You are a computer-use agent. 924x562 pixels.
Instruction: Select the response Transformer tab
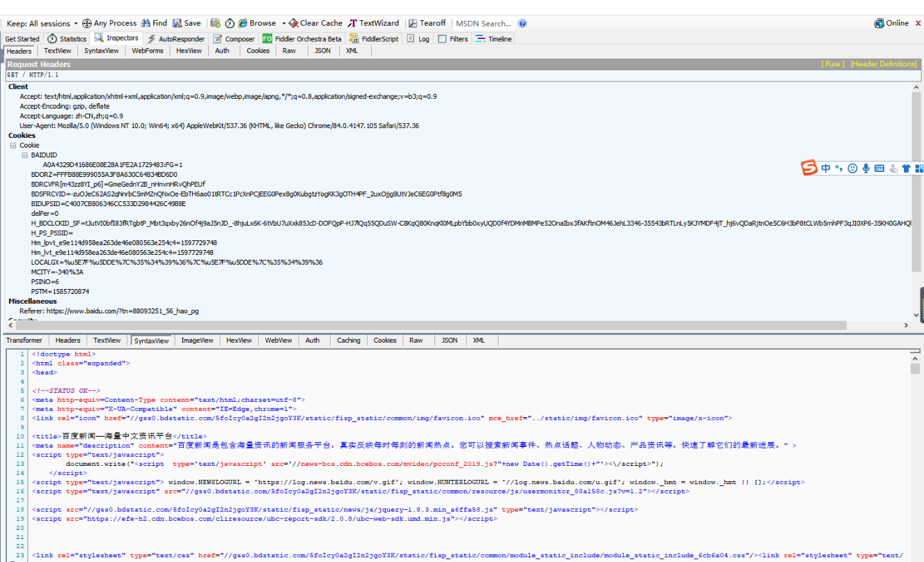[24, 341]
